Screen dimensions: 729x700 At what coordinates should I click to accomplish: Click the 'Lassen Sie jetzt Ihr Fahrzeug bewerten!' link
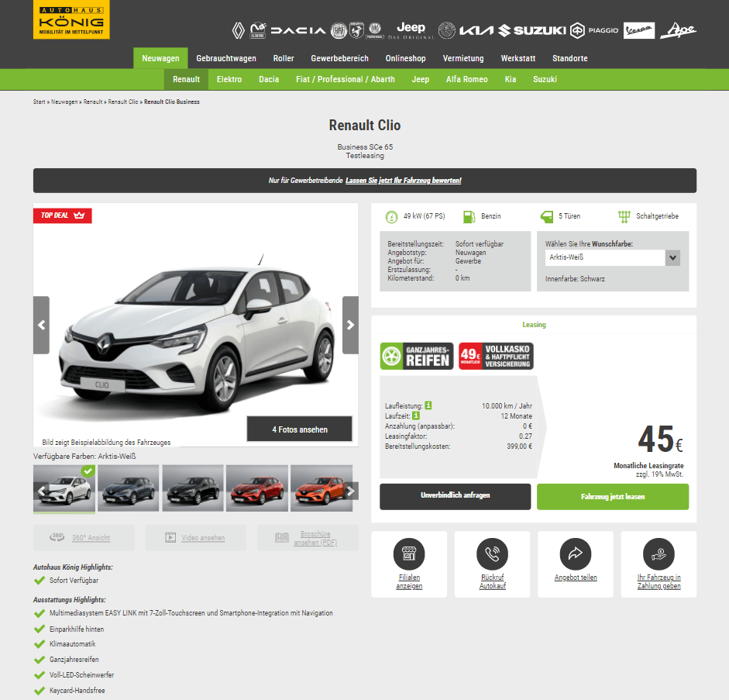coord(403,181)
